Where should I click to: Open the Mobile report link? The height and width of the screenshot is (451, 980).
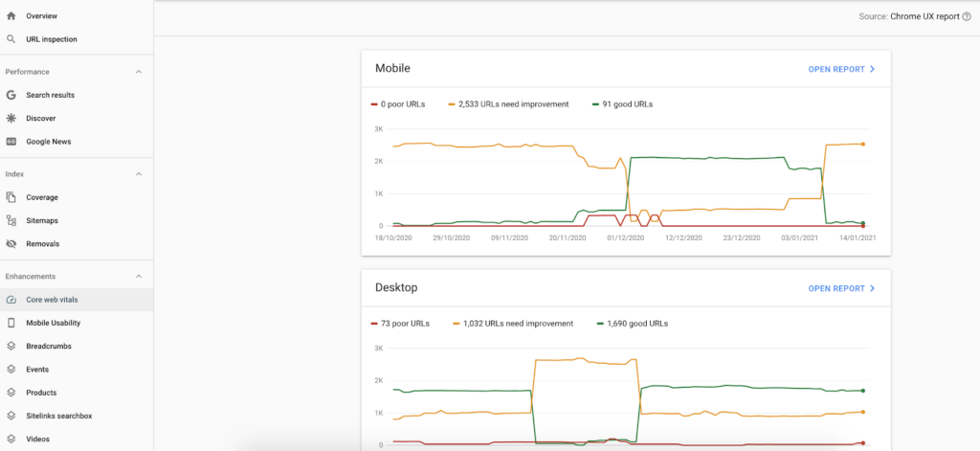coord(842,70)
